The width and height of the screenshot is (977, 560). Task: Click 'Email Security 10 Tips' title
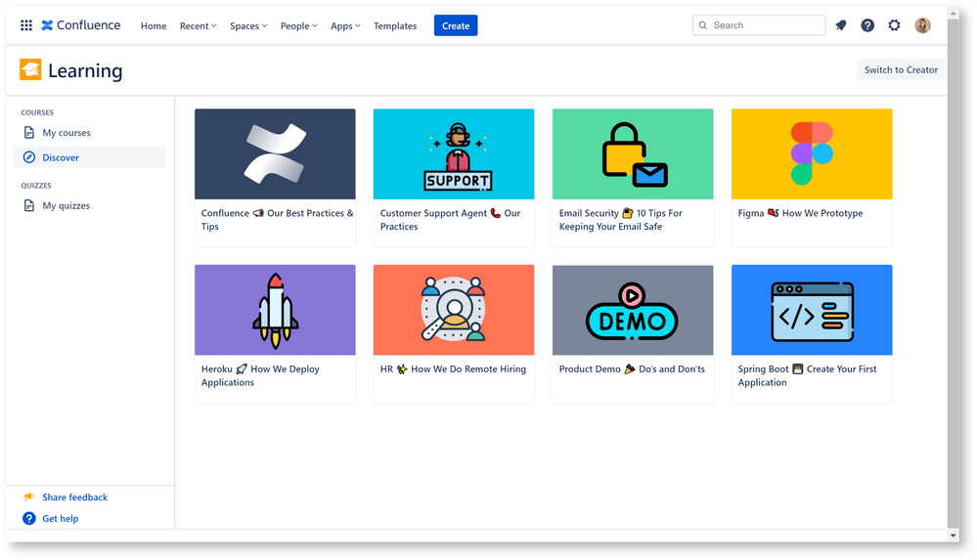click(621, 220)
